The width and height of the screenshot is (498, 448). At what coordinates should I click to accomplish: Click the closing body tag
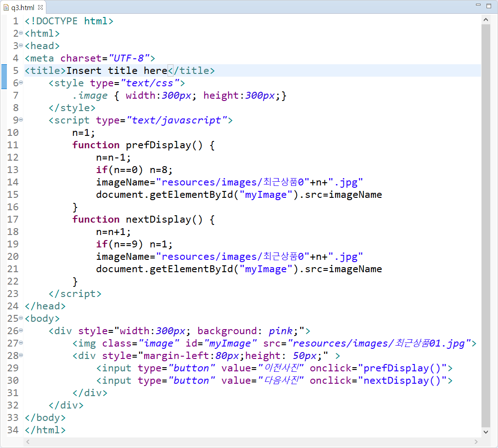(x=45, y=418)
